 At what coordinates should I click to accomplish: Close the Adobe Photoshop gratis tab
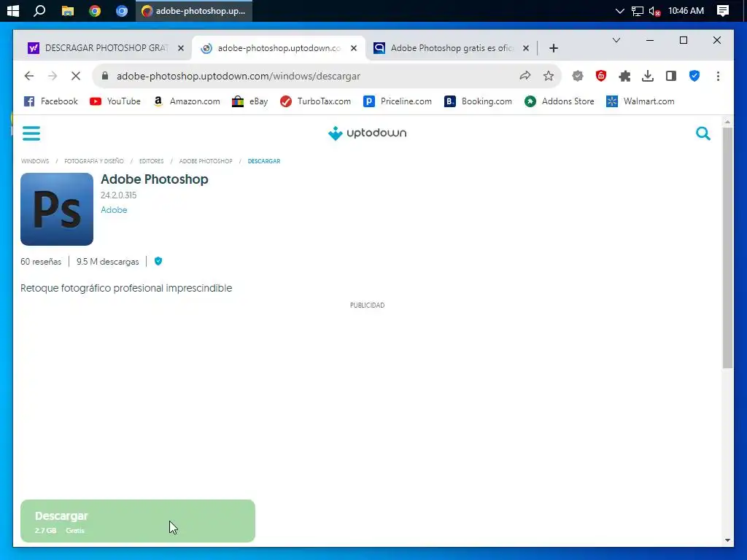526,48
